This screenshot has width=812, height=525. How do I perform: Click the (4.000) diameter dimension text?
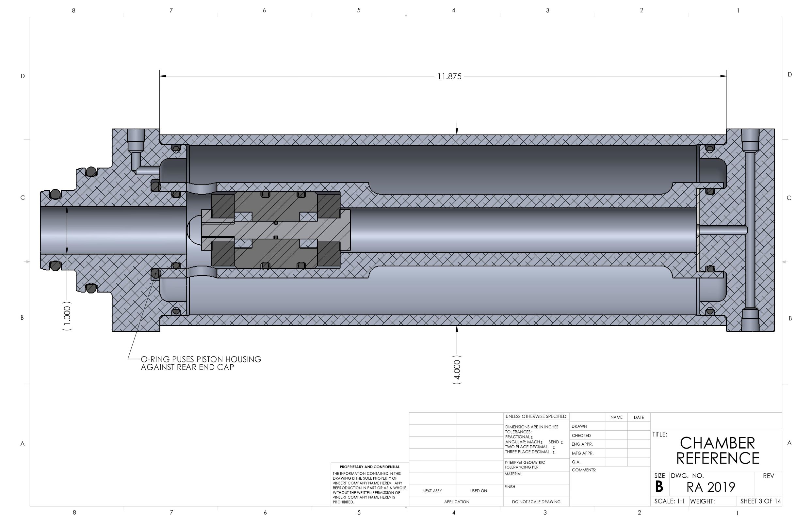click(x=457, y=370)
